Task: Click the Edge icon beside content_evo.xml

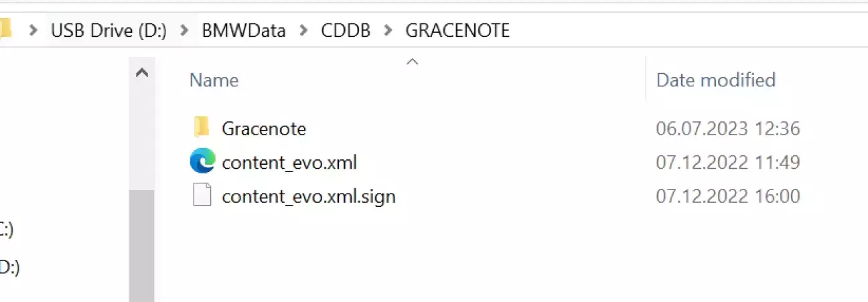Action: pos(202,162)
